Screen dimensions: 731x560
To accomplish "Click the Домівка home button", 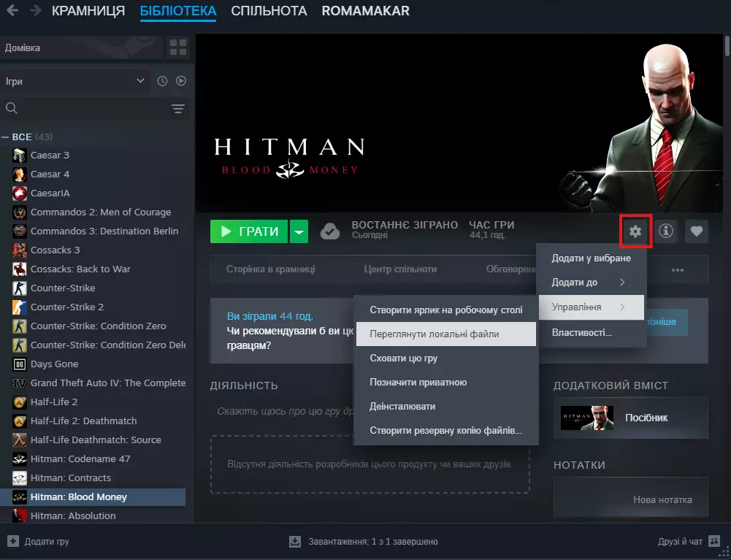I will click(83, 47).
